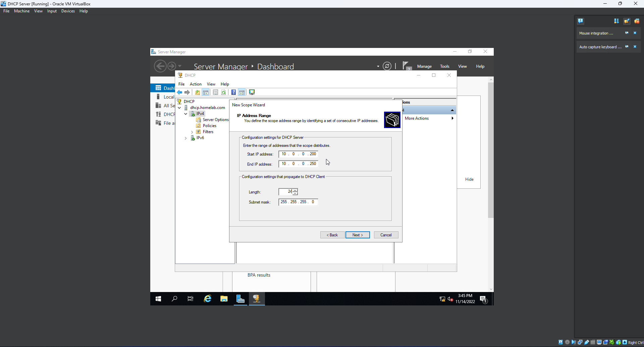Open the View menu in DHCP
Viewport: 644px width, 347px height.
coord(211,84)
